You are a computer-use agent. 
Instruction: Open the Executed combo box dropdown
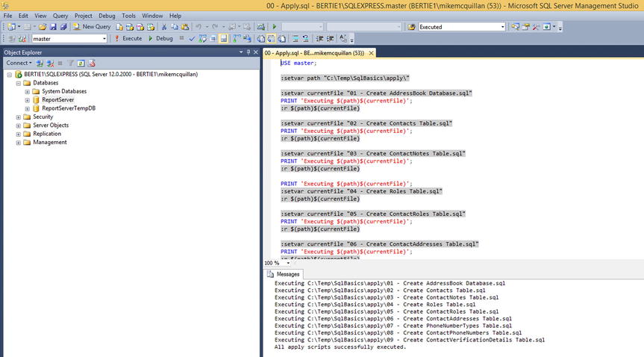point(501,27)
